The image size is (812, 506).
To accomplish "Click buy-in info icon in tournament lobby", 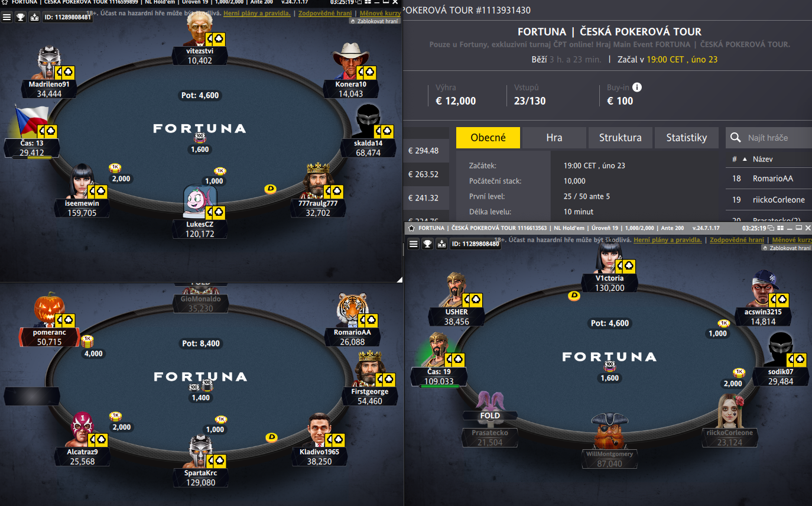I will click(637, 87).
